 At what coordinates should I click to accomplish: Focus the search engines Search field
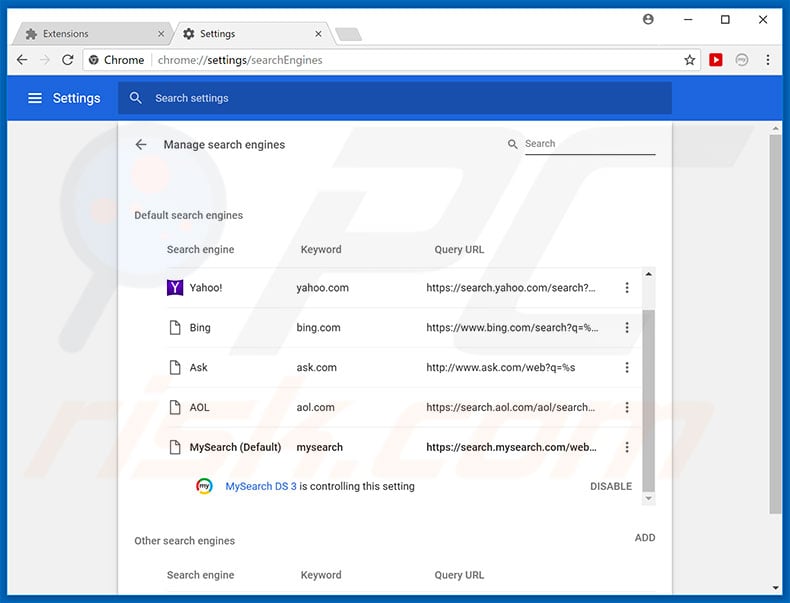click(590, 144)
